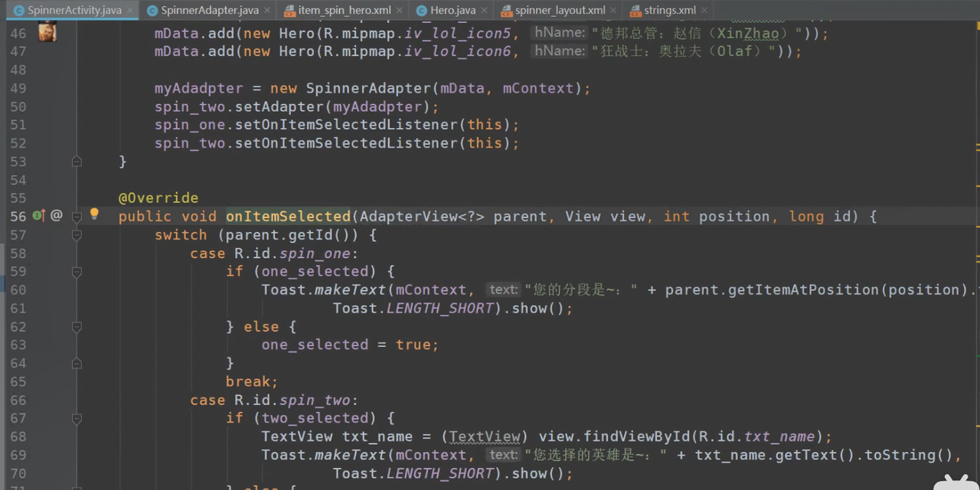This screenshot has width=980, height=490.
Task: Collapse the onItemSelected method fold on line 56
Action: 77,217
